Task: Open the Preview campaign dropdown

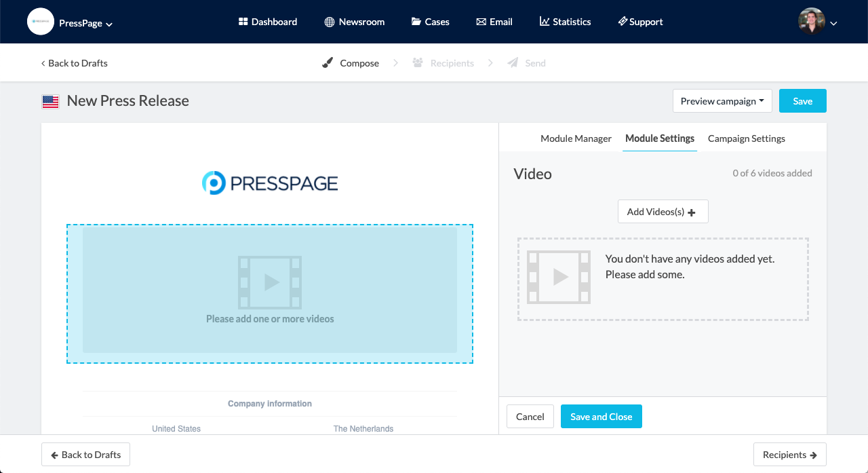Action: coord(722,101)
